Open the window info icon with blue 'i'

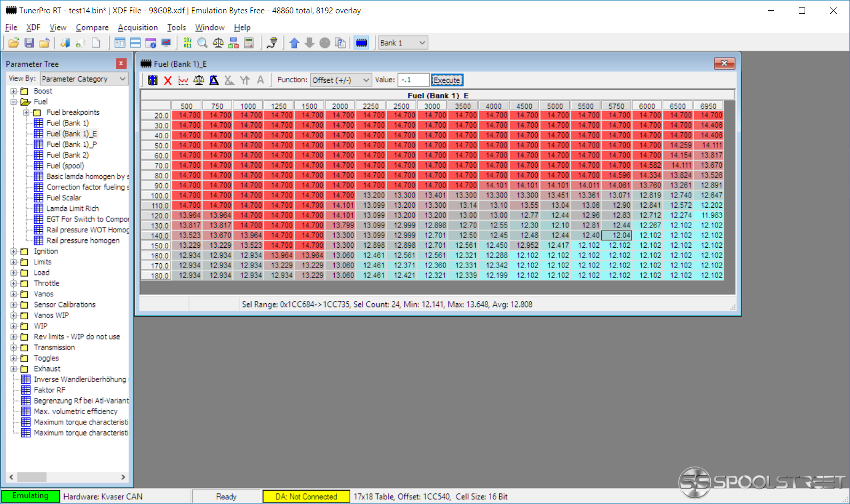click(151, 43)
